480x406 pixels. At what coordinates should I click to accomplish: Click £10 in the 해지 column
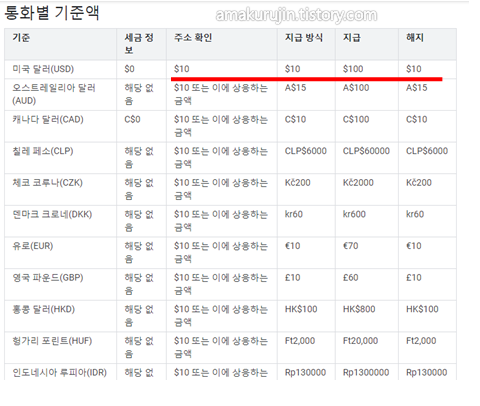pyautogui.click(x=414, y=278)
